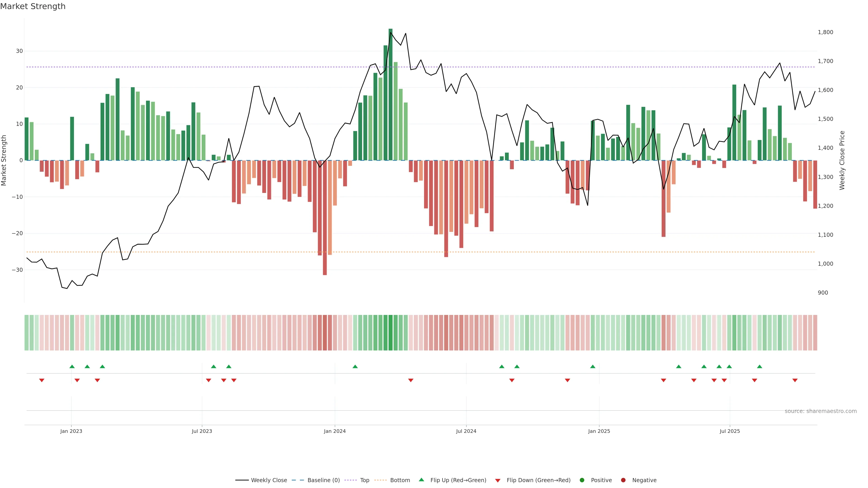This screenshot has height=488, width=868.
Task: Select the rightmost red flip-down marker
Action: [x=795, y=380]
